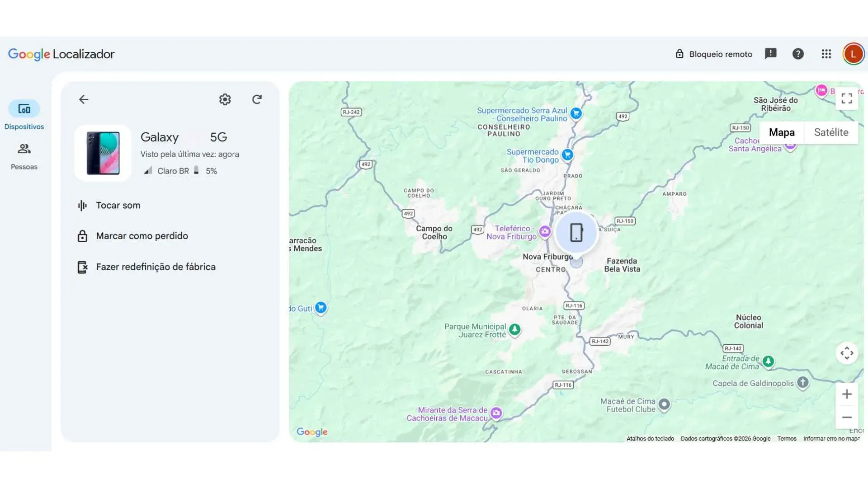868x488 pixels.
Task: Click the 'Claro BR' carrier text
Action: click(173, 171)
